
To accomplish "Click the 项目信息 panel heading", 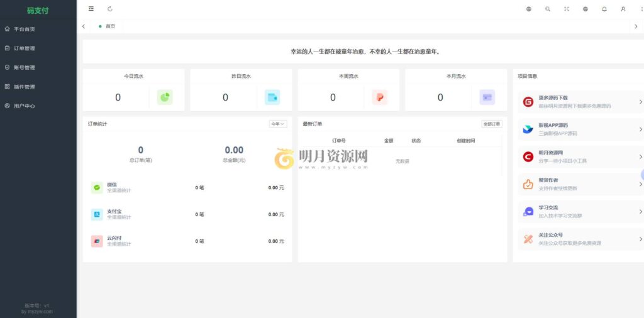I will (x=528, y=76).
